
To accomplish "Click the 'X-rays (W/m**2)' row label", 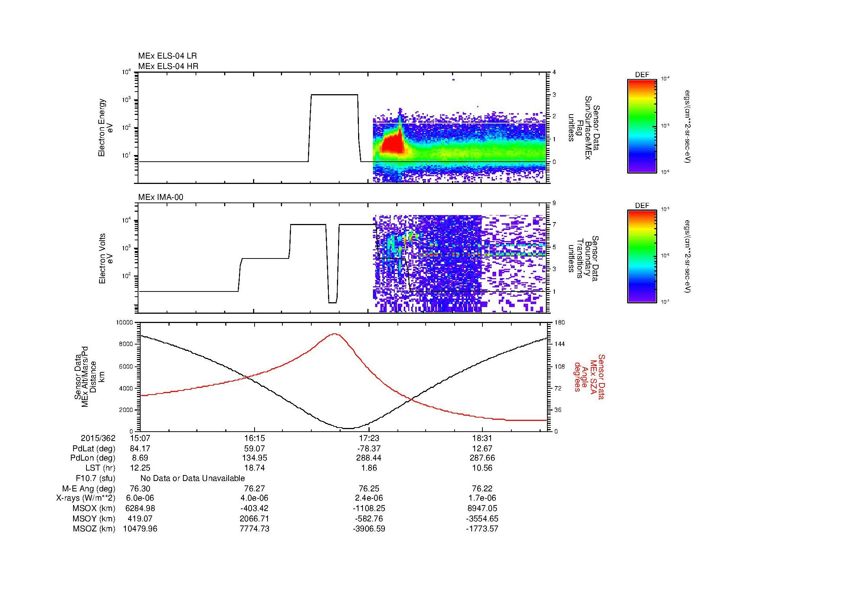I will tap(86, 498).
